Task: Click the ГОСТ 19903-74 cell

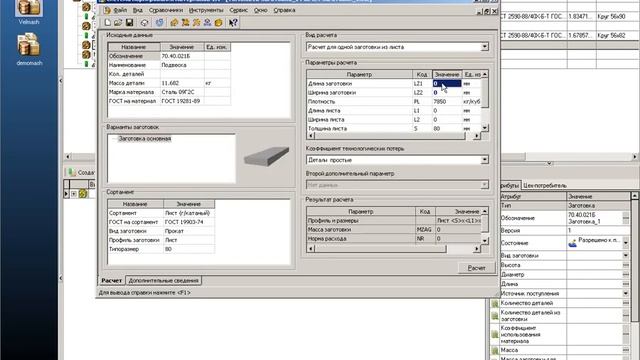Action: click(189, 222)
